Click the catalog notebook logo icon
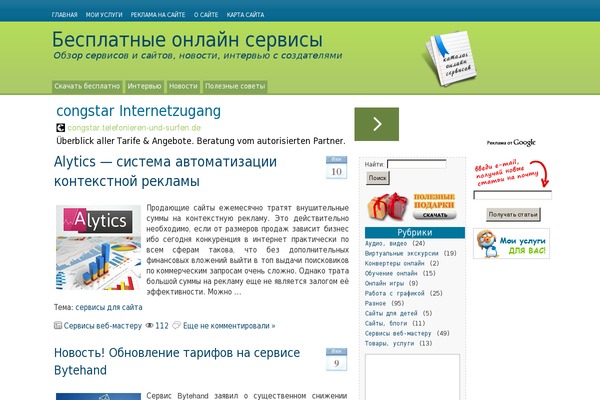Viewport: 600px width, 400px height. click(x=450, y=58)
